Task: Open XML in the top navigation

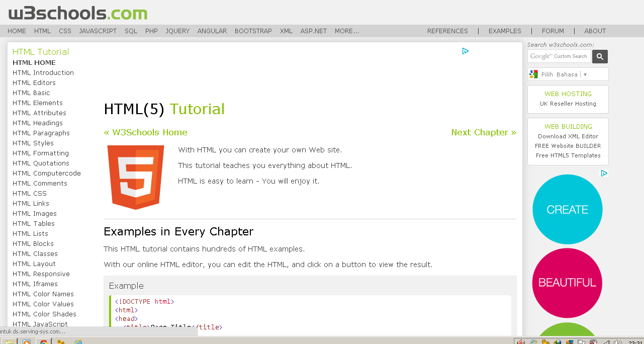Action: pos(286,31)
